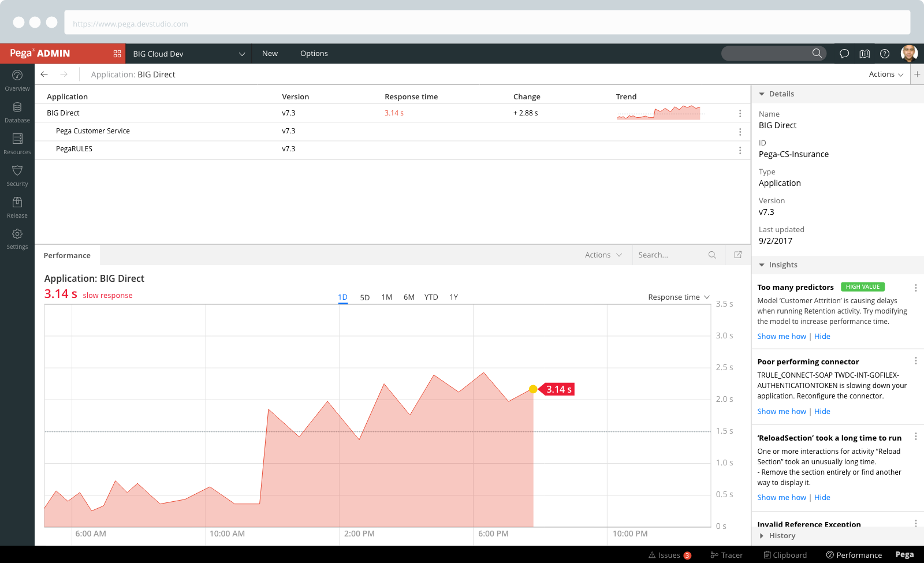
Task: Open PegaRULES row kebab menu
Action: [740, 150]
